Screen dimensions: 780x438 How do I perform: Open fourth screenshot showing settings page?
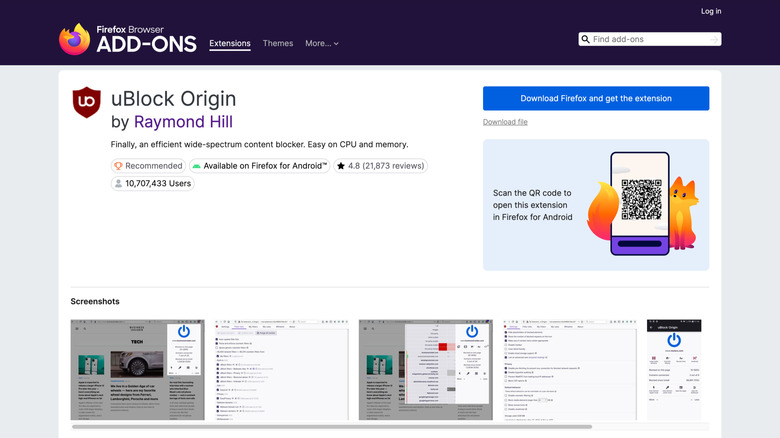pyautogui.click(x=570, y=370)
